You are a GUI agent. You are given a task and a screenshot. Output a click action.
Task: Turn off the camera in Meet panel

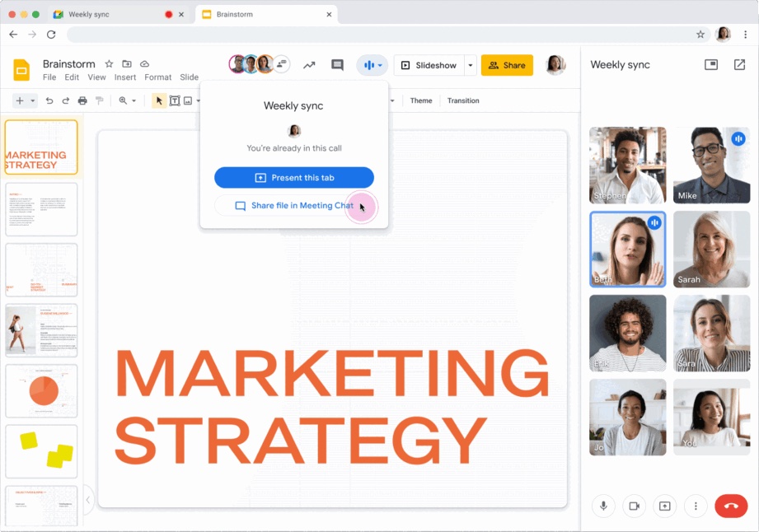[x=635, y=506]
